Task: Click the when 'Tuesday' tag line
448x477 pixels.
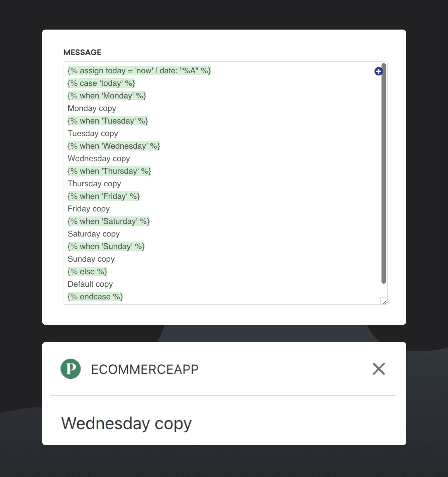Action: tap(108, 121)
